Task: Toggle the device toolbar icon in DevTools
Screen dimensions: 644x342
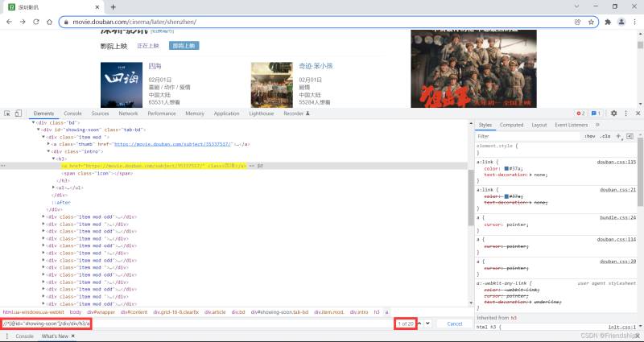Action: click(18, 113)
